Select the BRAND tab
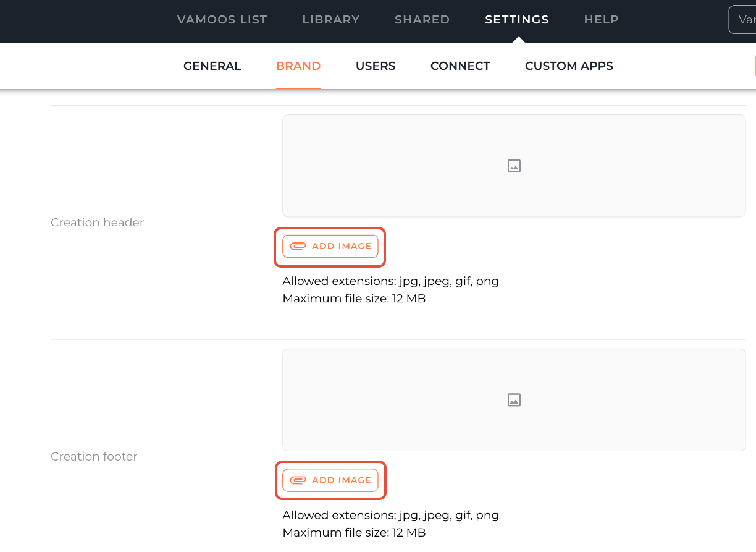 298,66
